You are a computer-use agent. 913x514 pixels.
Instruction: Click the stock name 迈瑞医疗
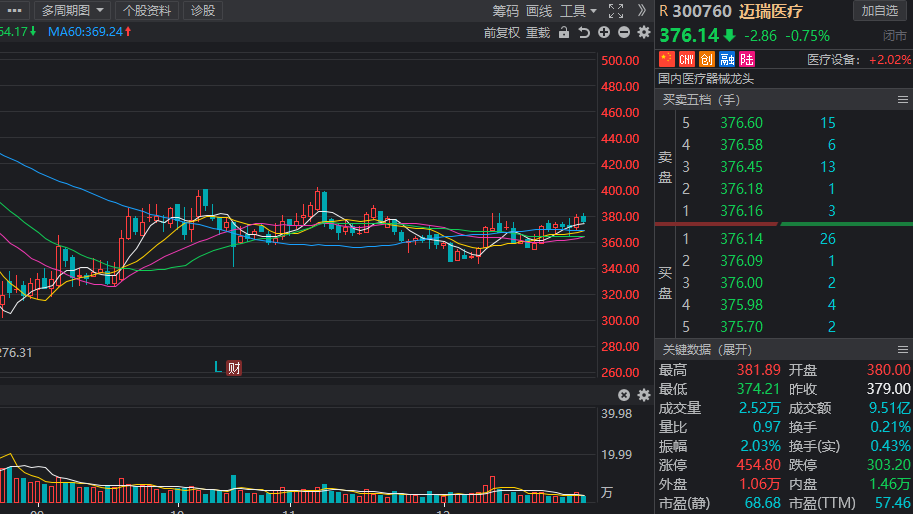(x=771, y=11)
